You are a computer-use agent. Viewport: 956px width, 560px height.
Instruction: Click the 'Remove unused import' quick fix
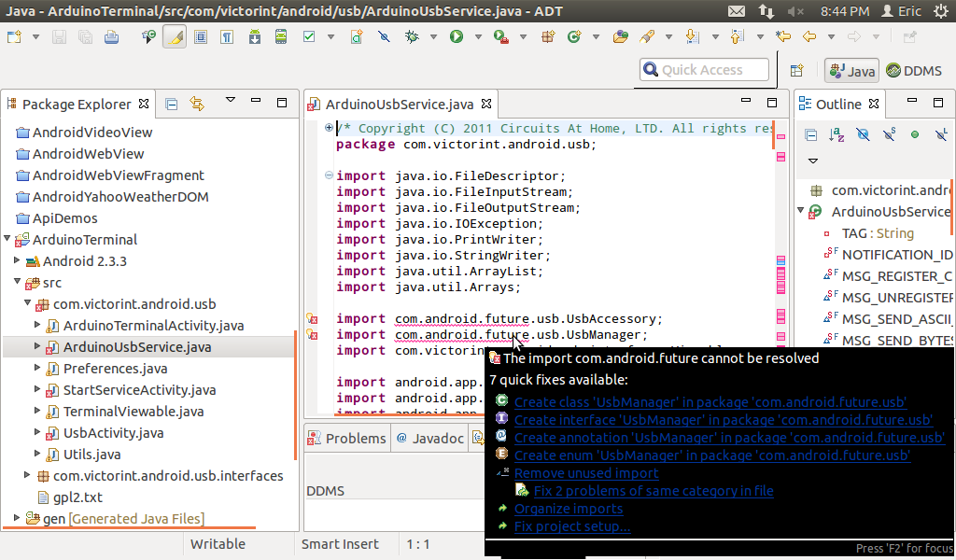click(x=585, y=473)
